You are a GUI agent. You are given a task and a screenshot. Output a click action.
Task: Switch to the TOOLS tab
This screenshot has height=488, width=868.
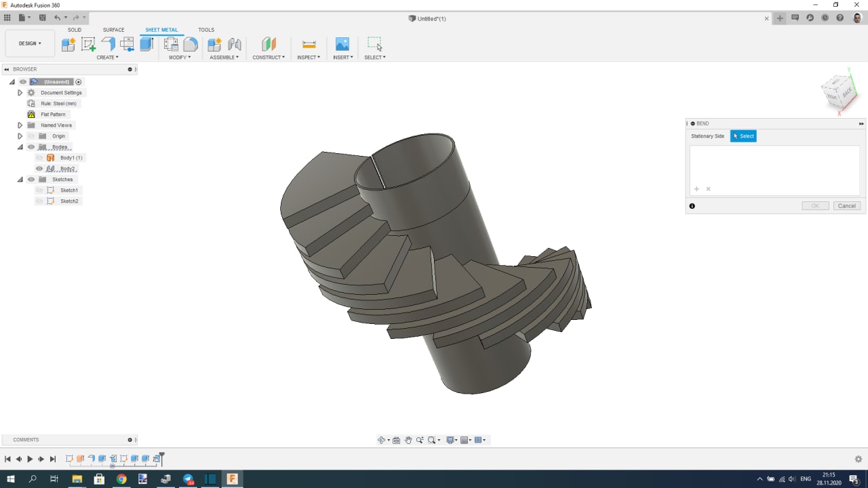pos(206,30)
